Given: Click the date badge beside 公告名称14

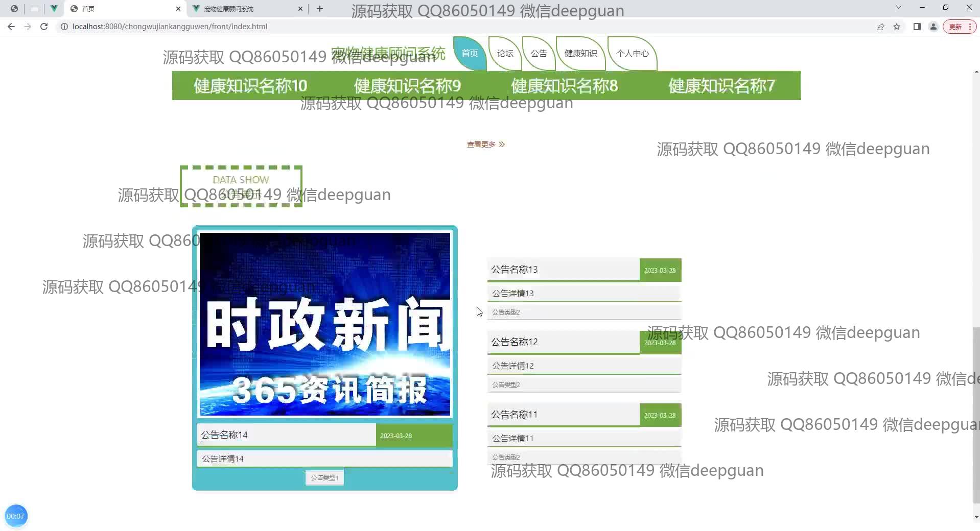Looking at the screenshot, I should pos(414,436).
